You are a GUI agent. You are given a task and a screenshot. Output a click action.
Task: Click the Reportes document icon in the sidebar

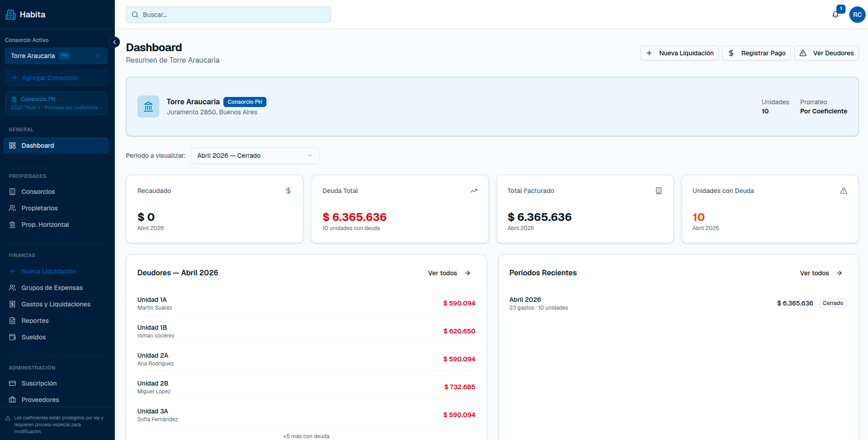(x=12, y=321)
